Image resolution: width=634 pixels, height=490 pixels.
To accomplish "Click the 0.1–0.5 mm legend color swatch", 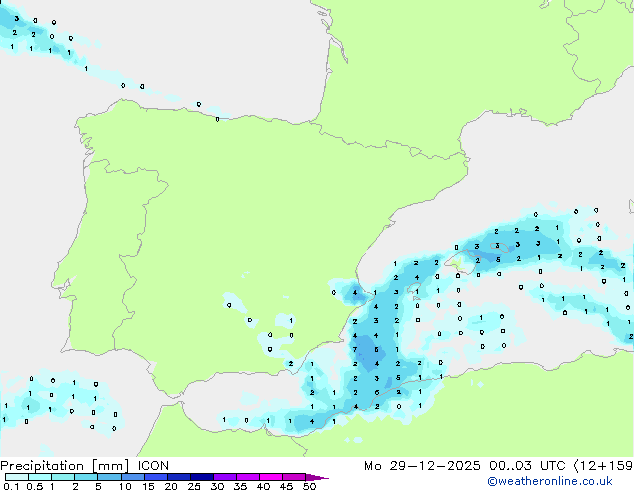I will pos(17,477).
